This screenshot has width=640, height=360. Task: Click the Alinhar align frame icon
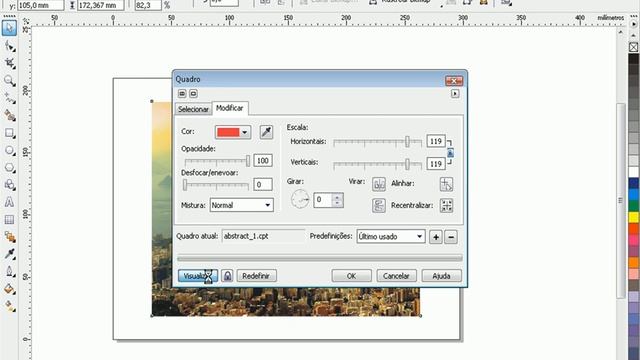(x=447, y=184)
